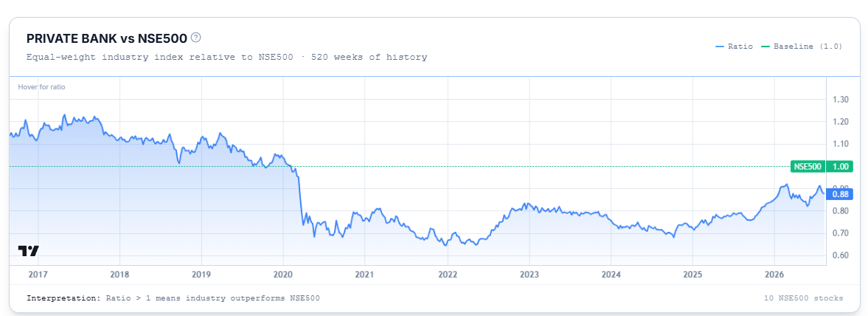Screen dimensions: 868x316
Task: Click the 2024 year label on time axis
Action: coord(611,275)
